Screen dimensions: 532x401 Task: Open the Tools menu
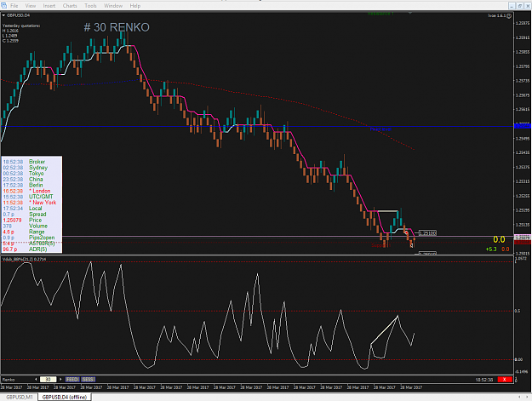tap(90, 6)
